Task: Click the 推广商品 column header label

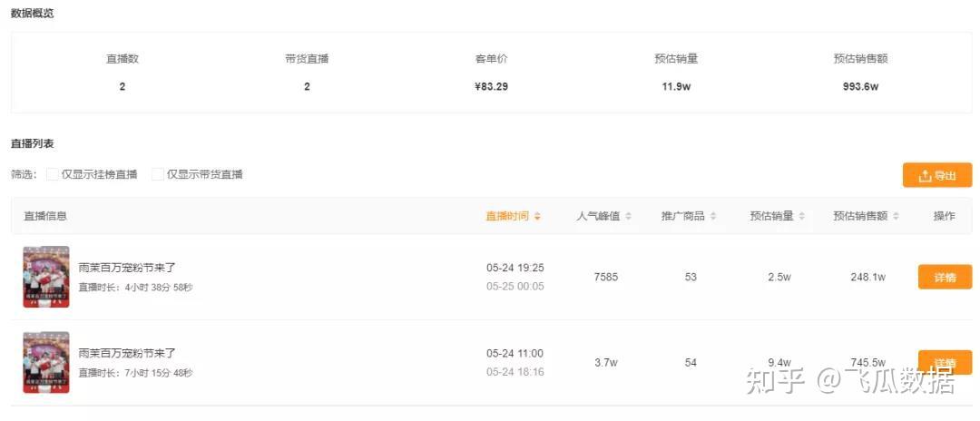Action: click(x=682, y=217)
